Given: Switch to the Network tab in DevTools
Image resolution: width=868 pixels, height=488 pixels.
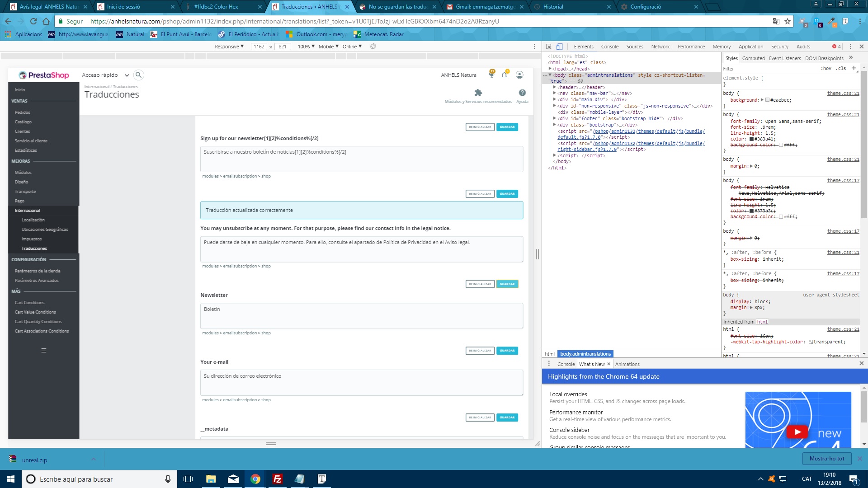Looking at the screenshot, I should [660, 47].
